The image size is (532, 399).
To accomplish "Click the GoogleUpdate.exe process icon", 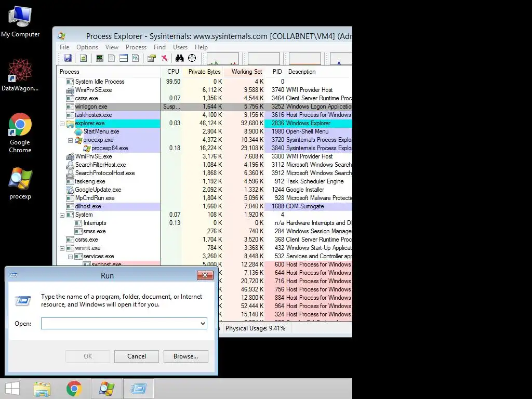I will click(70, 190).
